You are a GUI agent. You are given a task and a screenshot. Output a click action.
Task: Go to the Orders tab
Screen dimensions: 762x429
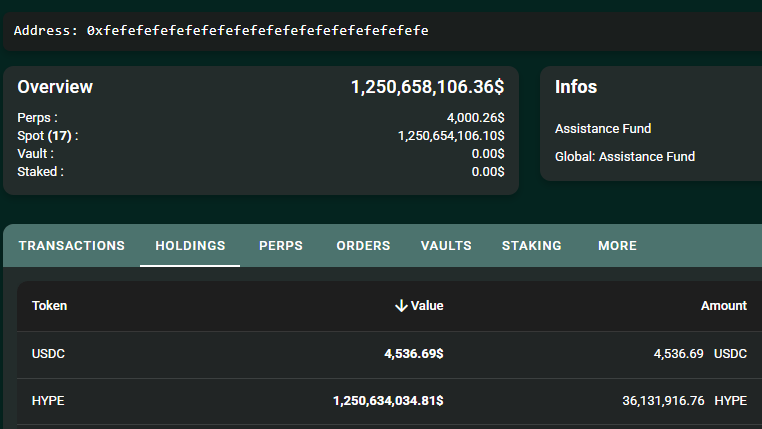(x=363, y=246)
